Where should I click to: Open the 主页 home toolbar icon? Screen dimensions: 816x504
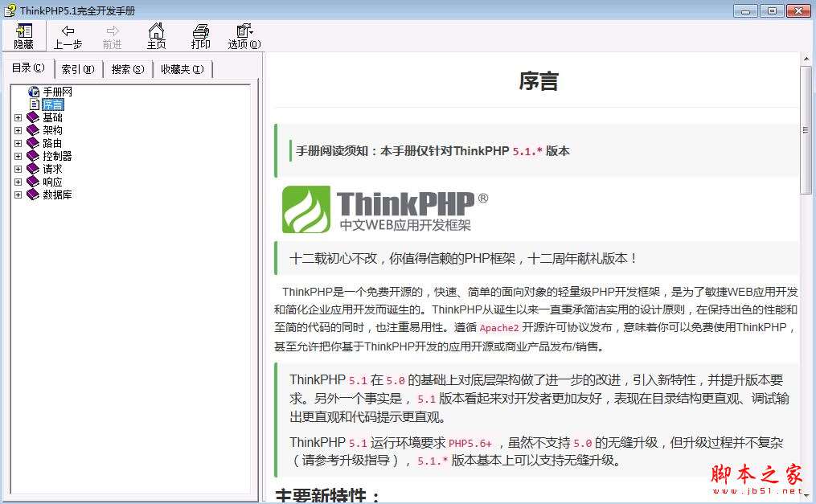coord(156,36)
